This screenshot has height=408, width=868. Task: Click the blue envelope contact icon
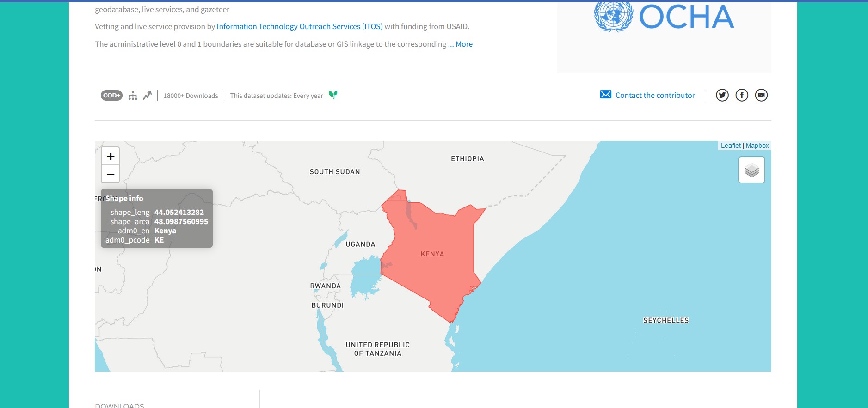[x=605, y=95]
